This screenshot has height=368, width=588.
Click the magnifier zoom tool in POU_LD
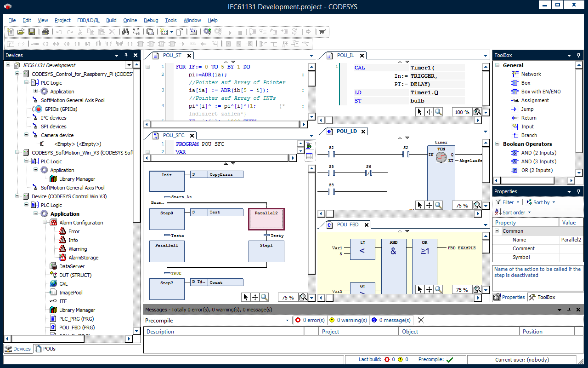438,205
